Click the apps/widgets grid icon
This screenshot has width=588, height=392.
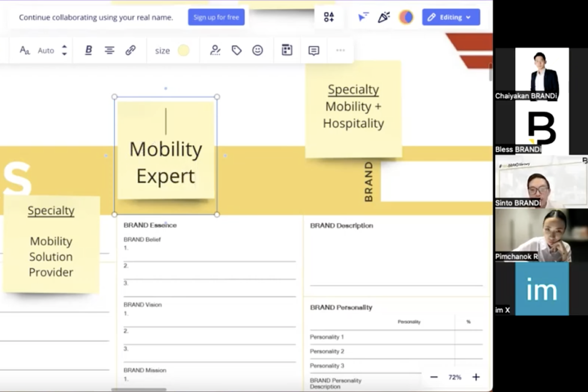(329, 17)
